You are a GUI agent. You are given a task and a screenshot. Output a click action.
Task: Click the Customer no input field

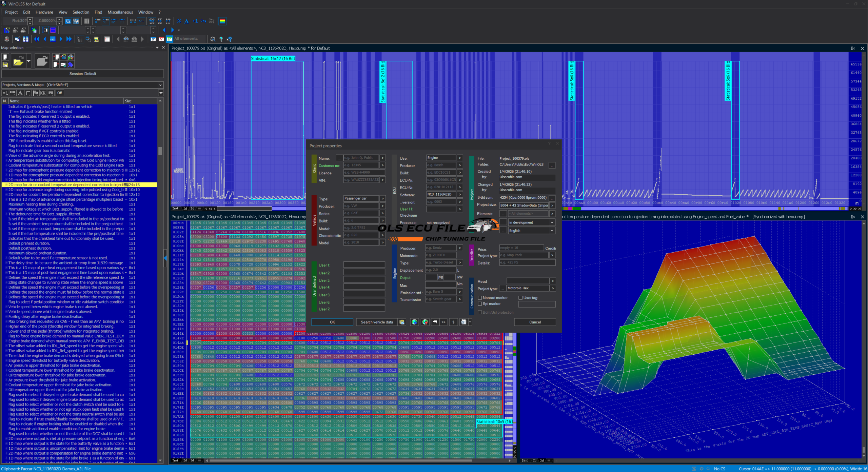(x=361, y=165)
